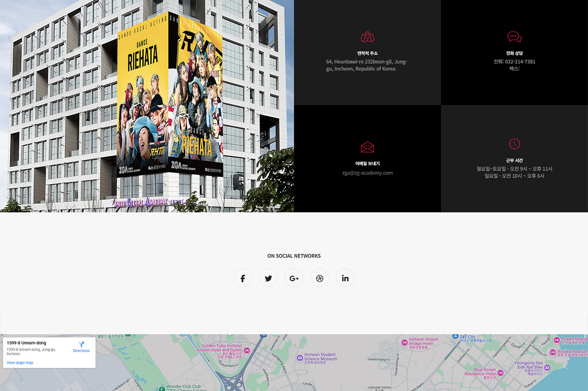Image resolution: width=588 pixels, height=391 pixels.
Task: Click the 일요일 working hours line
Action: [x=514, y=176]
